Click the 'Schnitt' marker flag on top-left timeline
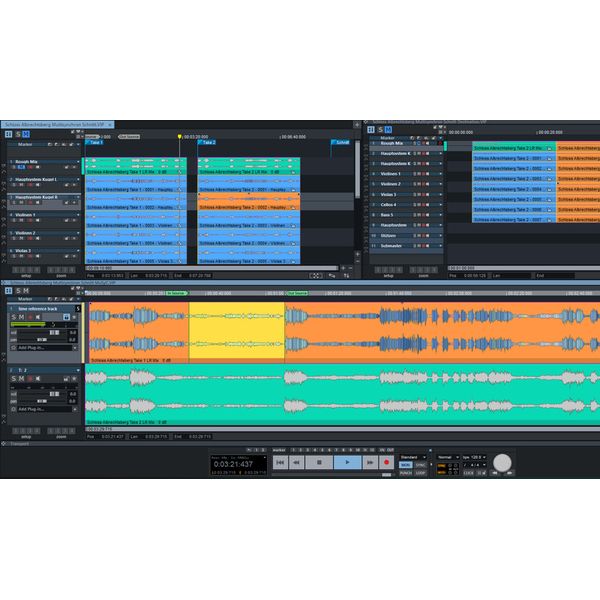The width and height of the screenshot is (600, 600). click(x=340, y=142)
